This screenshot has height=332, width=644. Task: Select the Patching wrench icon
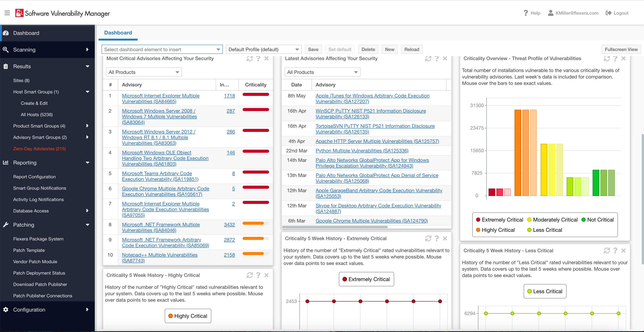coord(6,225)
